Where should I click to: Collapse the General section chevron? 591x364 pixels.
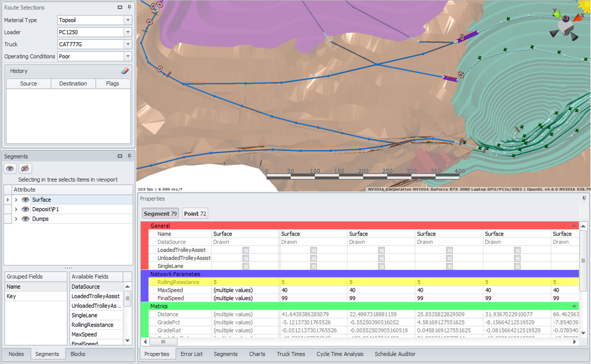click(574, 226)
